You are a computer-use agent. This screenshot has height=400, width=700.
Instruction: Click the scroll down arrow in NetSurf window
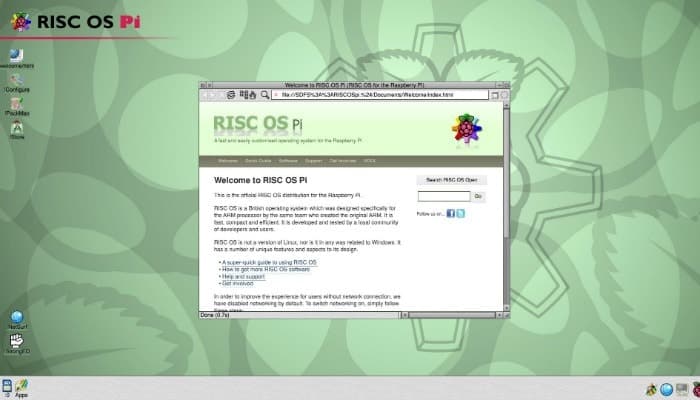(506, 308)
